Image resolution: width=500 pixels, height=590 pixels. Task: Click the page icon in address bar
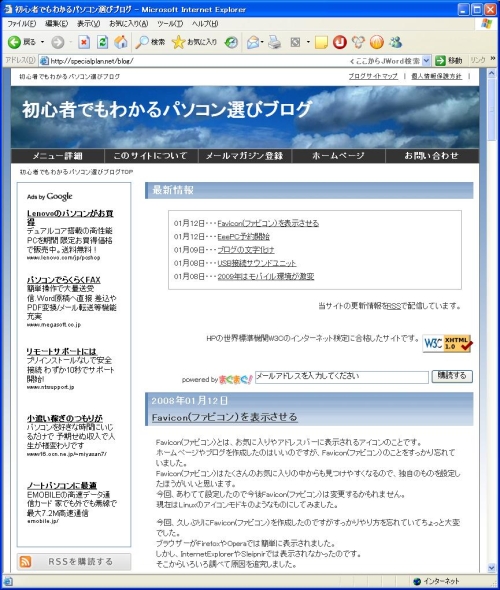pos(44,61)
